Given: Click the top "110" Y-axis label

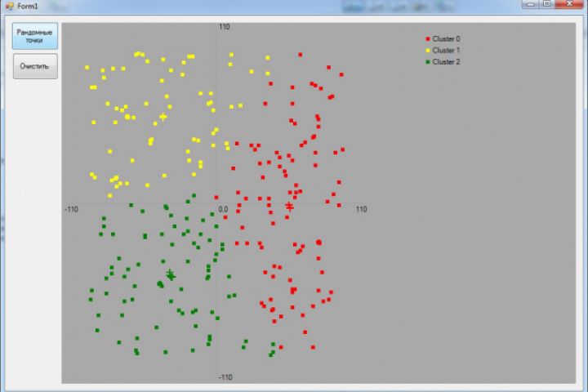Looking at the screenshot, I should [x=225, y=27].
